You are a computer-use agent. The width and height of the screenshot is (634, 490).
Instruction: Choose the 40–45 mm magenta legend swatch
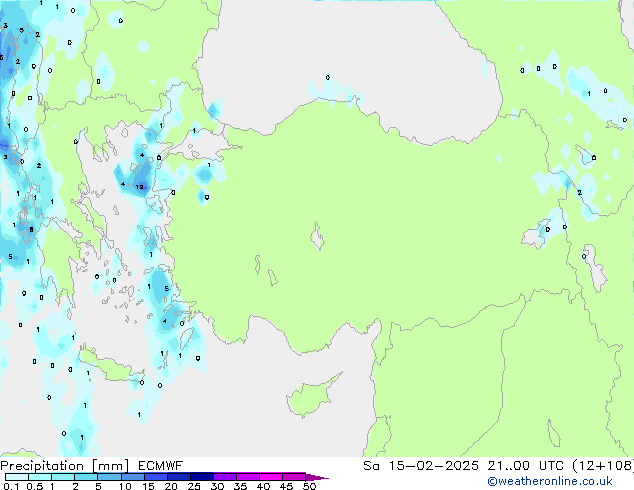click(x=271, y=477)
